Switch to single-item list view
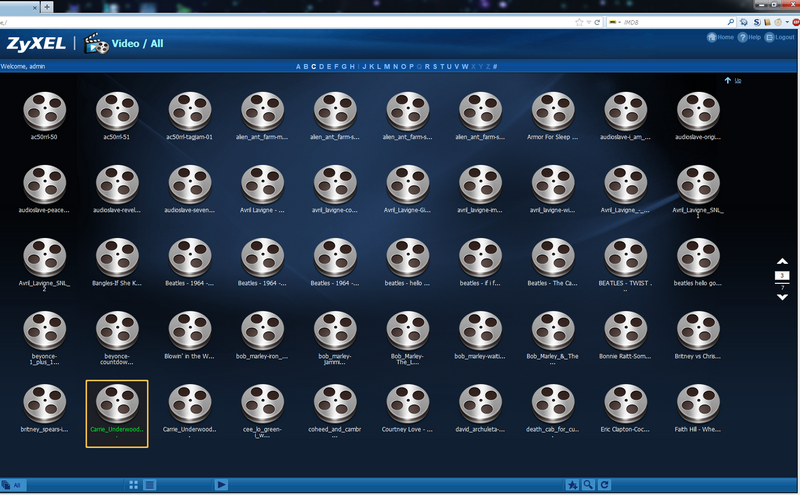Screen dimensions: 800x495 coord(149,485)
